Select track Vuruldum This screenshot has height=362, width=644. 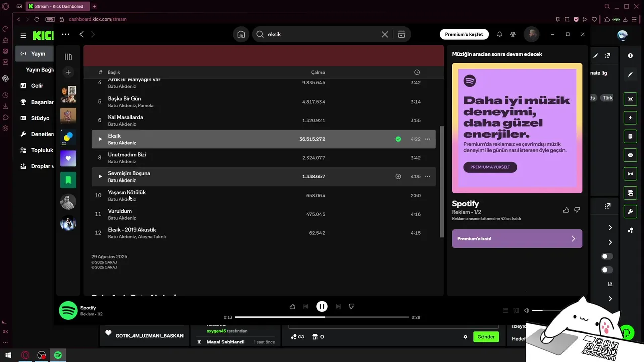click(x=263, y=214)
